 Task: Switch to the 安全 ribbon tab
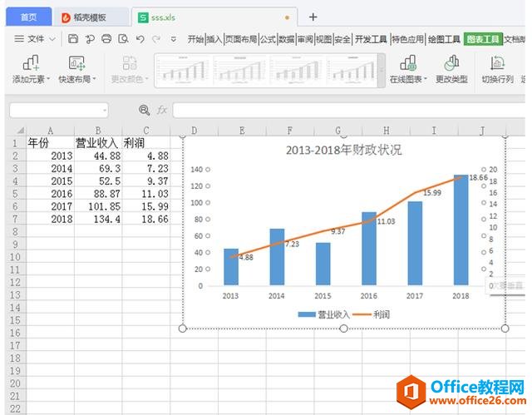pos(342,39)
